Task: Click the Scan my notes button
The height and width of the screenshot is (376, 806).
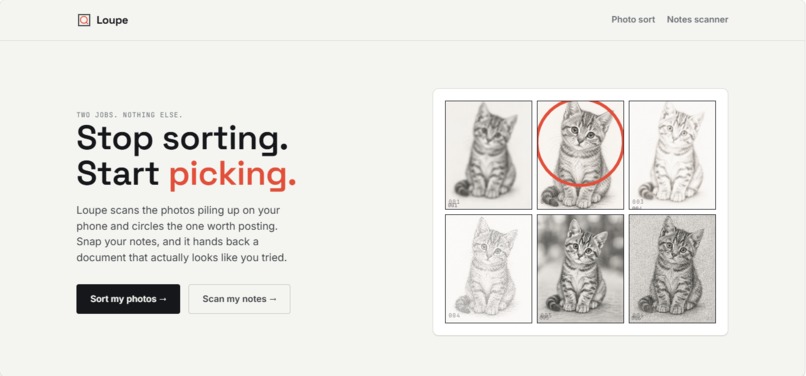Action: (x=239, y=299)
